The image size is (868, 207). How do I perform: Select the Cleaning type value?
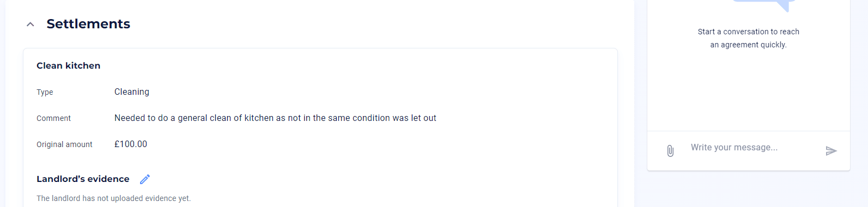point(132,92)
